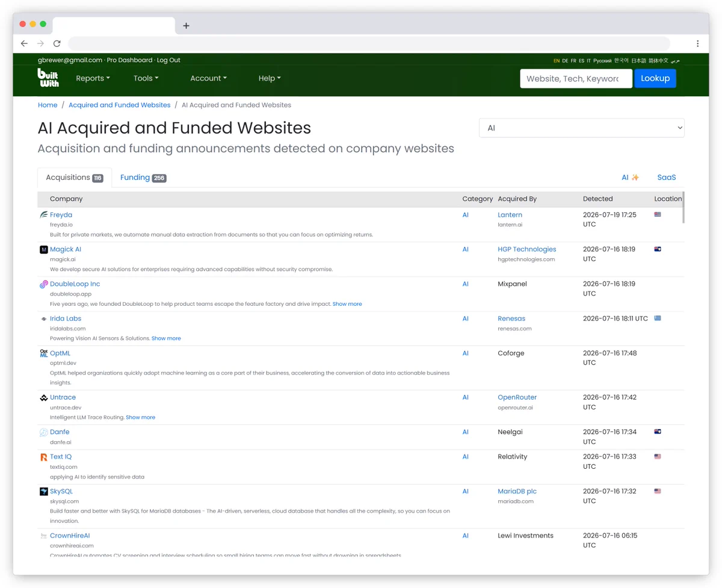
Task: Open a new browser tab with plus icon
Action: 186,25
